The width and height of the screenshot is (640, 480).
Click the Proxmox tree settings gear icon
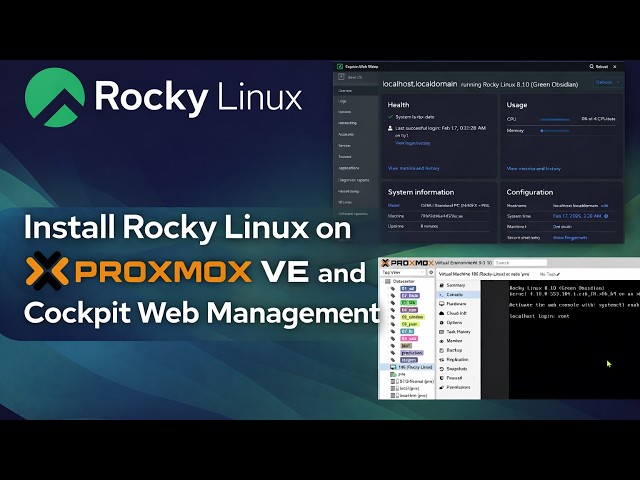coord(431,272)
